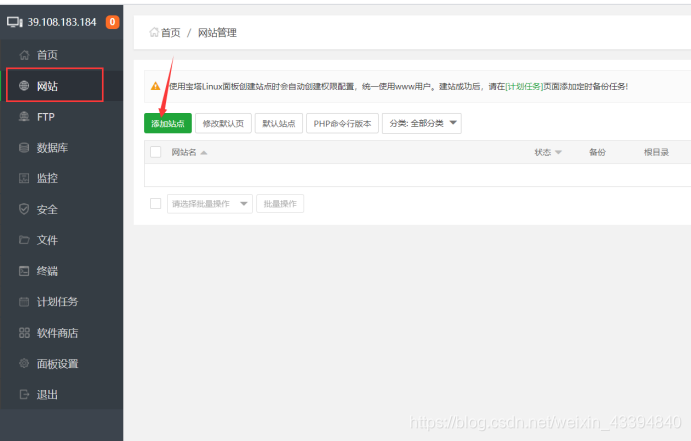Click the 默认站点 button
Image resolution: width=691 pixels, height=441 pixels.
(x=279, y=123)
